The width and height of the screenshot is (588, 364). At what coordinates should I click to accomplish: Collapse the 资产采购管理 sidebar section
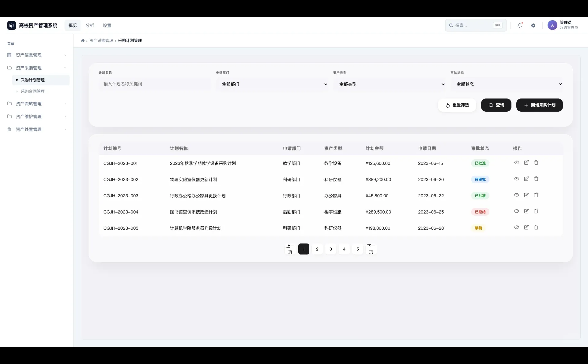(65, 68)
